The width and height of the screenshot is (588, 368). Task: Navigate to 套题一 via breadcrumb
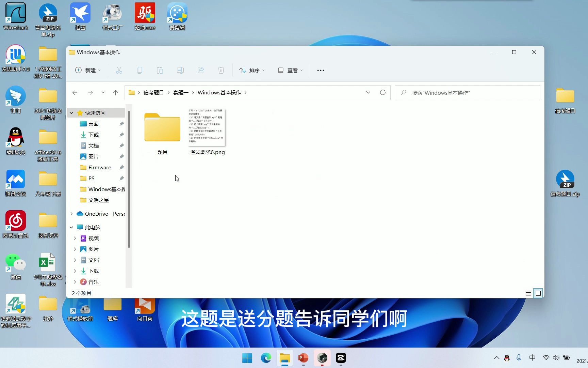point(181,92)
